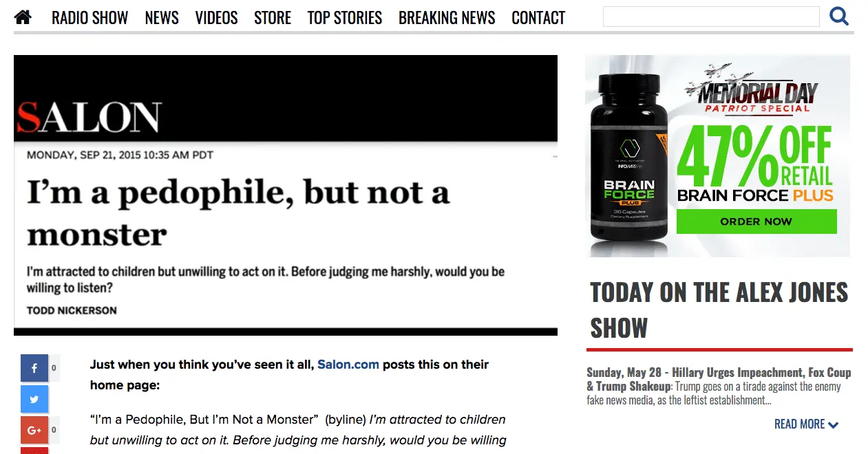
Task: Click the green Order Now button
Action: coord(756,221)
